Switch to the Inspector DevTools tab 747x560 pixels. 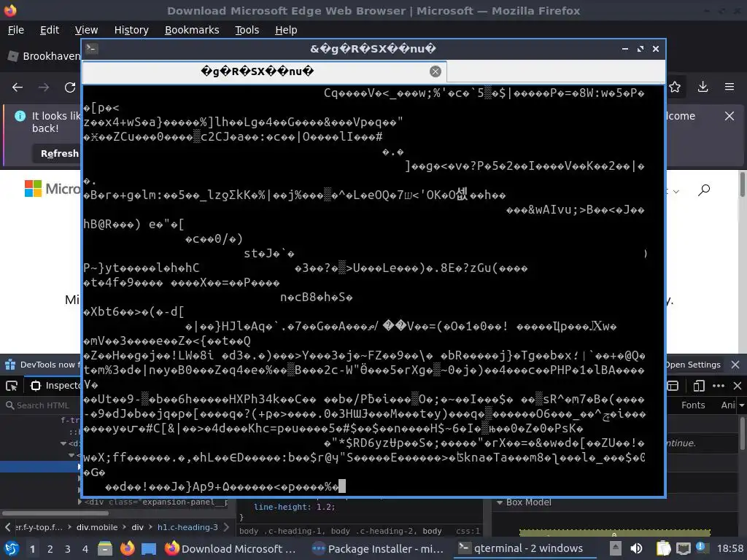tap(55, 386)
